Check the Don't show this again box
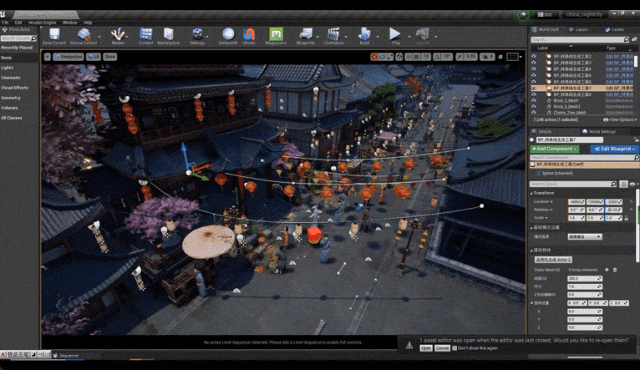Viewport: 640px width, 370px height. point(454,348)
